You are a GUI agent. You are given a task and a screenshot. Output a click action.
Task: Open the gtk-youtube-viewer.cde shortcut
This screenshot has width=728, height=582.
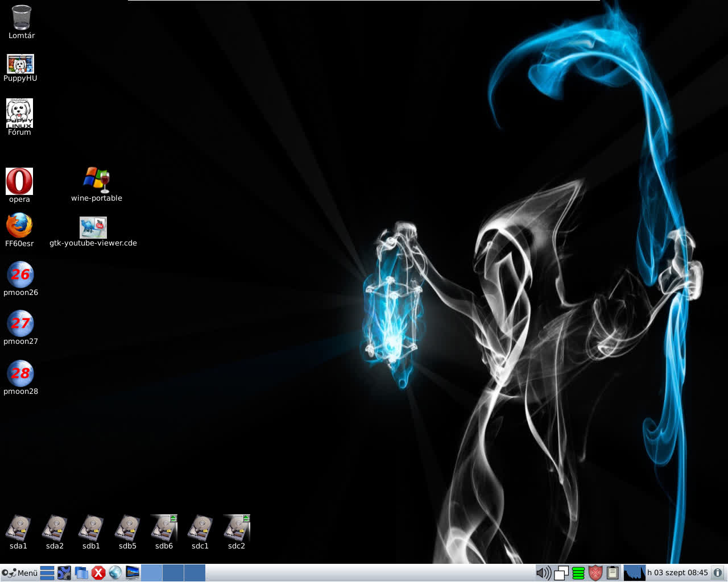tap(93, 227)
